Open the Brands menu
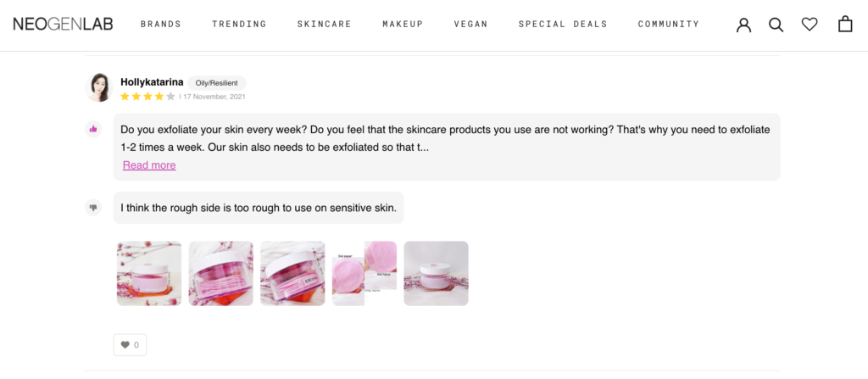868x379 pixels. point(161,25)
